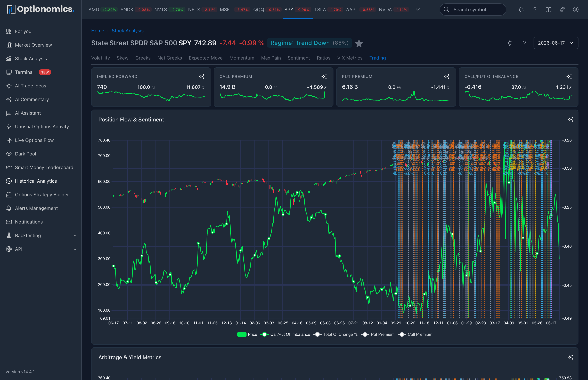Click AI sparkle icon on Call Premium card
This screenshot has height=380, width=588.
[324, 77]
